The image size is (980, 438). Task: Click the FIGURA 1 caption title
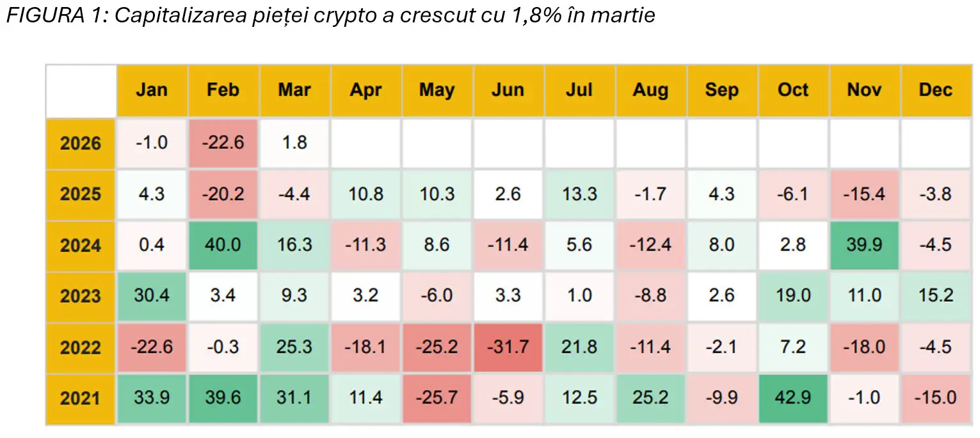331,16
